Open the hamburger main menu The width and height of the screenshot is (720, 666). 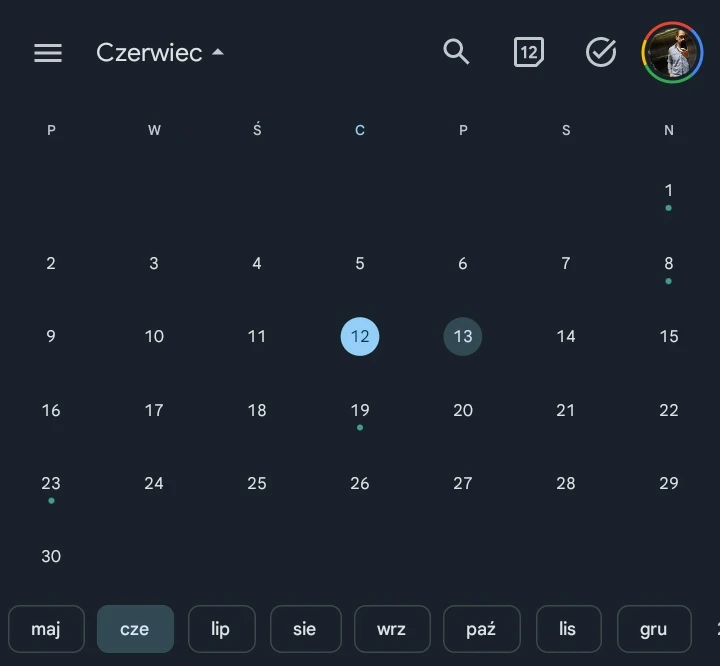click(x=48, y=53)
